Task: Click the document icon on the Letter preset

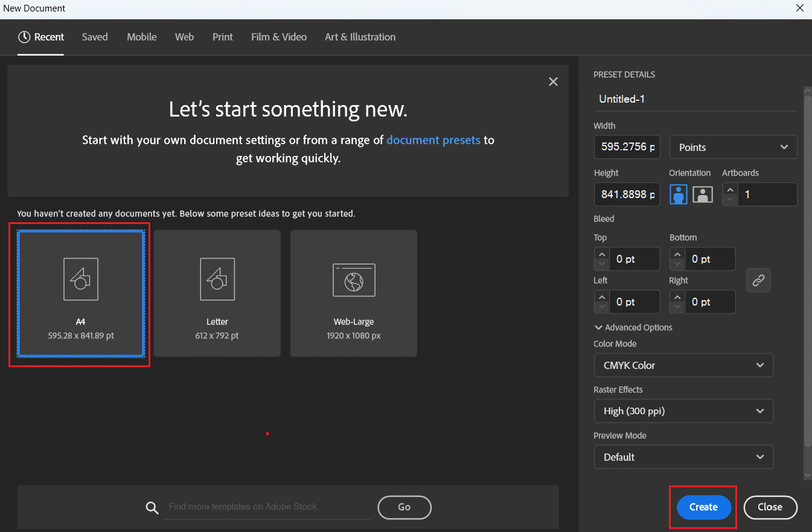Action: [217, 279]
